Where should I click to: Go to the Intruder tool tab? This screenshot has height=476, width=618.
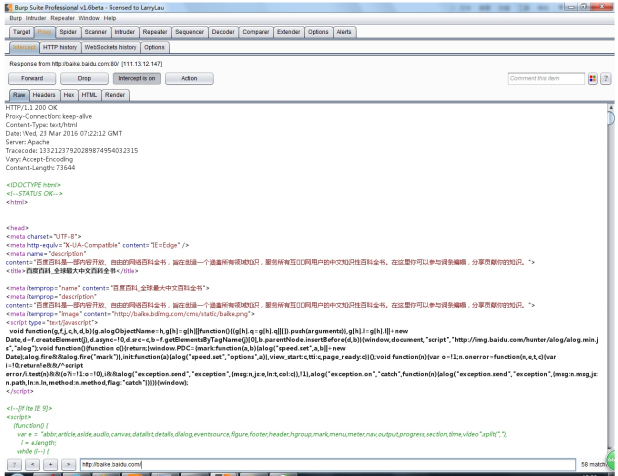(125, 32)
